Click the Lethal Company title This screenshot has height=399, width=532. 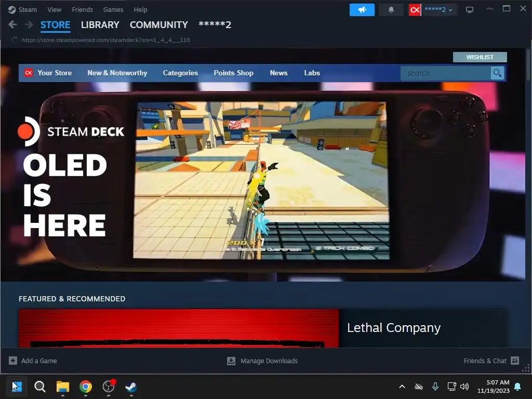394,328
